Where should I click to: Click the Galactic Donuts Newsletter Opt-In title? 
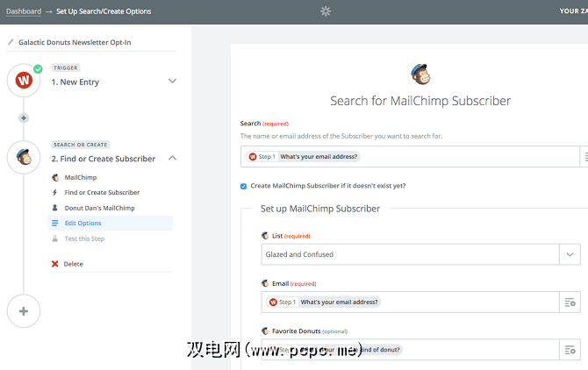(75, 42)
